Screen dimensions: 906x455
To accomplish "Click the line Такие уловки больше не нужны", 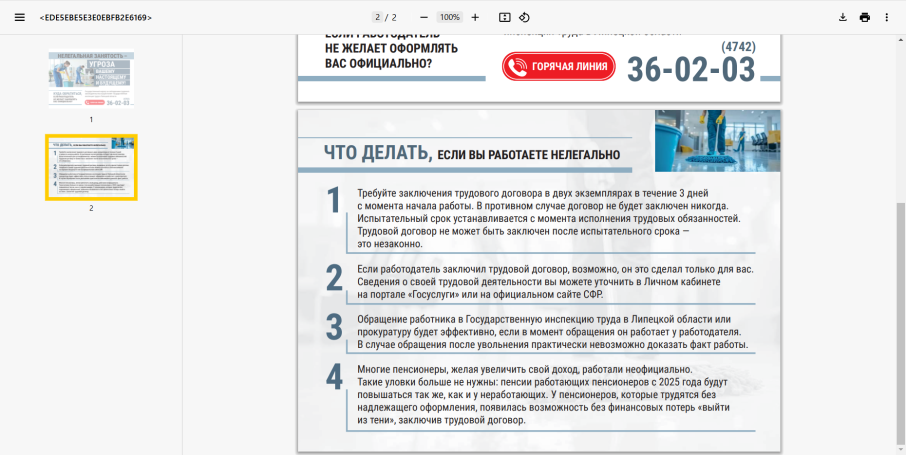I will [x=542, y=382].
